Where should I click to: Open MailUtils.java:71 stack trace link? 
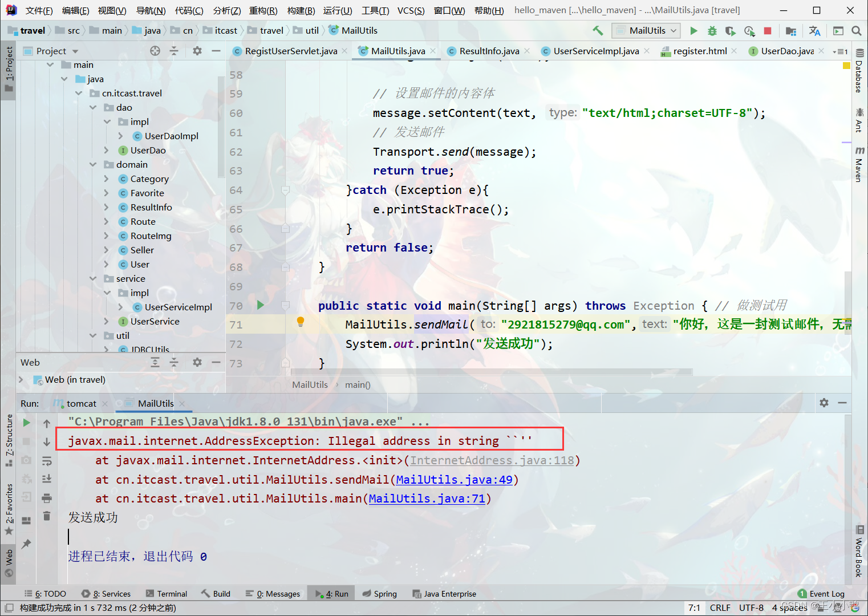point(427,499)
